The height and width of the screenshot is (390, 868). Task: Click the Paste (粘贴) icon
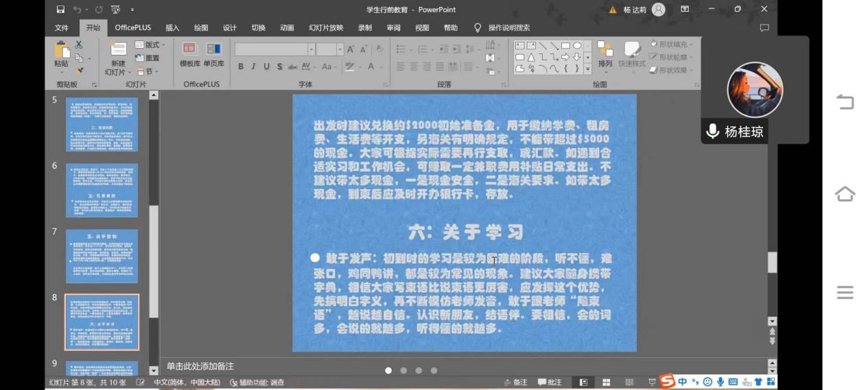tap(62, 52)
